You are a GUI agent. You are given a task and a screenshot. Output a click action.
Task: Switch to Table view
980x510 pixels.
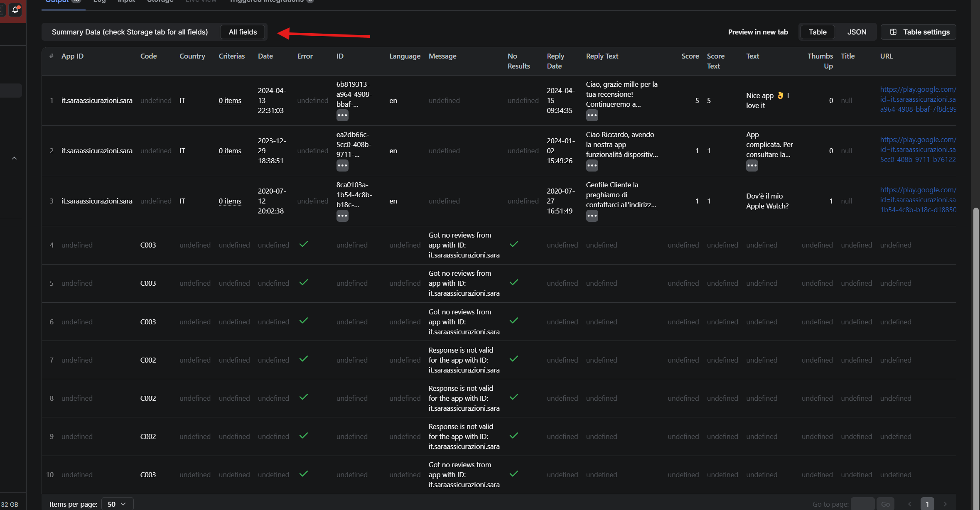click(817, 32)
